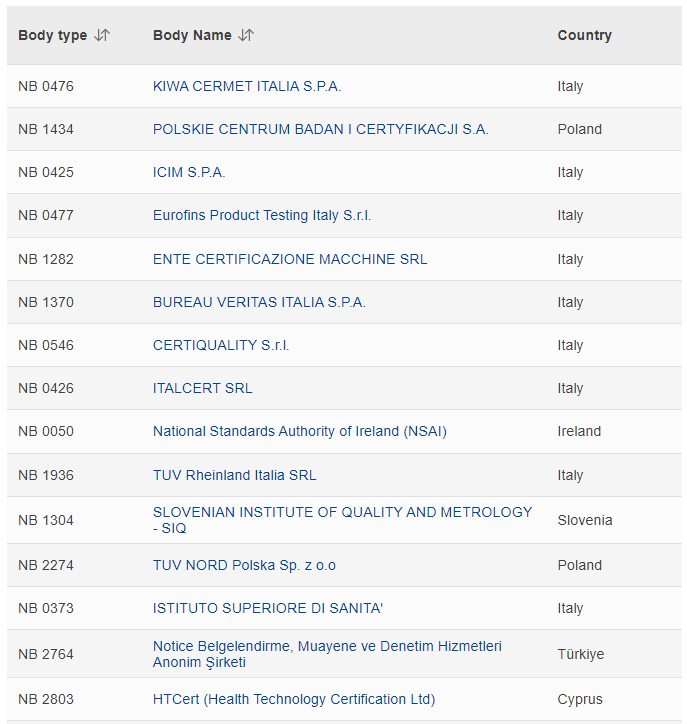Click Italy in the NB 0425 row
The width and height of the screenshot is (687, 724).
point(570,172)
